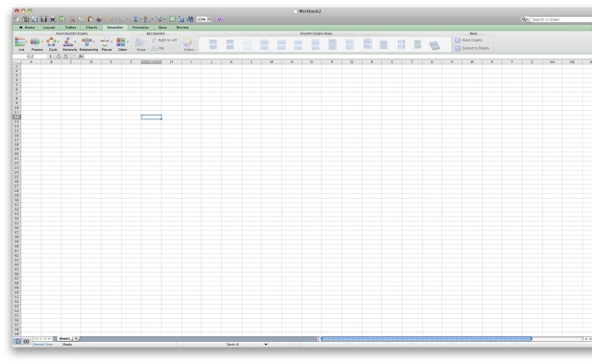Switch to the Formulas ribbon tab

(x=140, y=28)
